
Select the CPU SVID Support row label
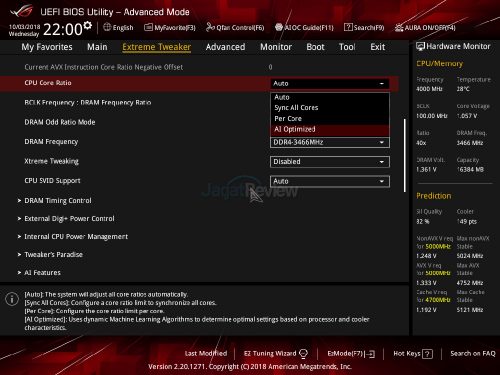tap(52, 181)
